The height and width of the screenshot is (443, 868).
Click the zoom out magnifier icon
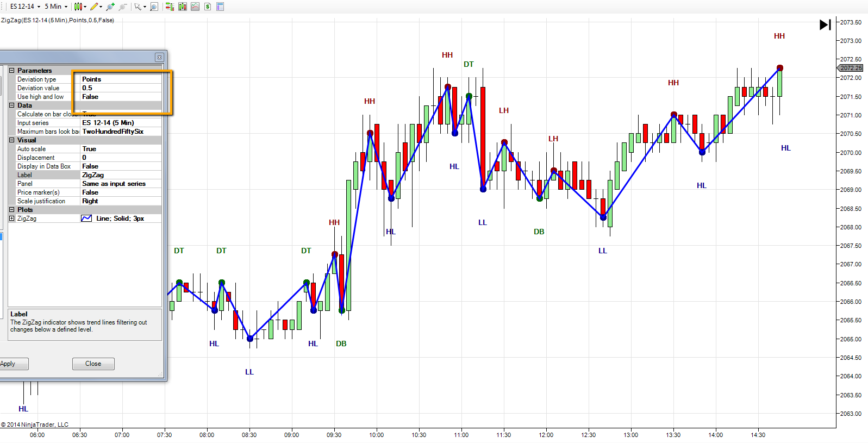pyautogui.click(x=123, y=7)
